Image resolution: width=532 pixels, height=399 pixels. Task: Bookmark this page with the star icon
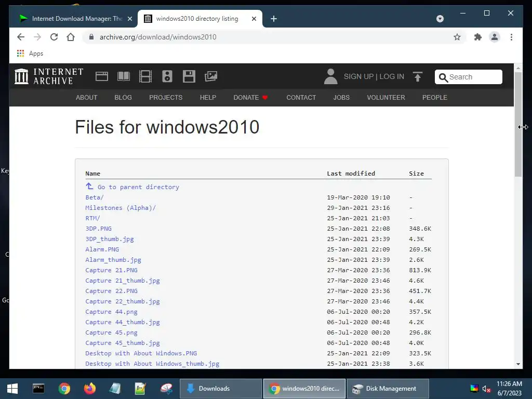(x=457, y=37)
